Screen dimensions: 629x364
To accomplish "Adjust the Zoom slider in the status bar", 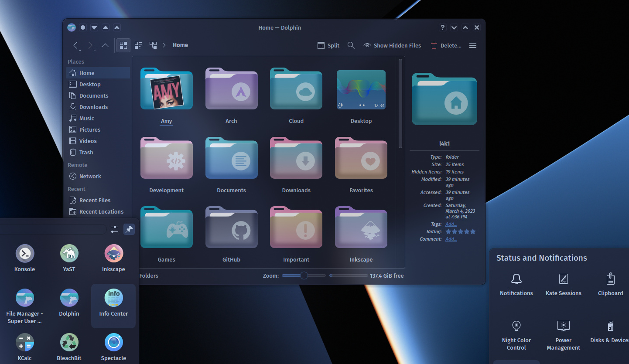I will (303, 276).
